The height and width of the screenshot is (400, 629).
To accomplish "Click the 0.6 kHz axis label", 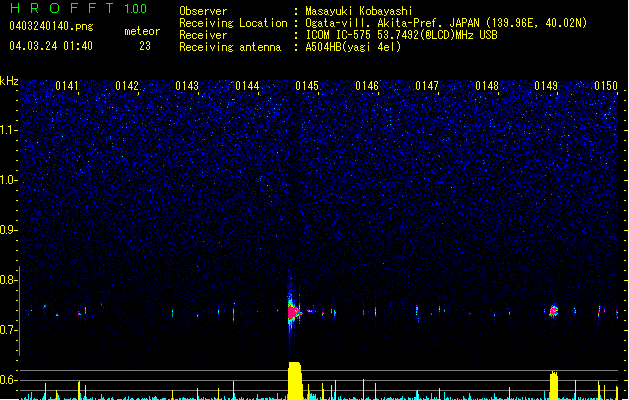I will [x=8, y=380].
